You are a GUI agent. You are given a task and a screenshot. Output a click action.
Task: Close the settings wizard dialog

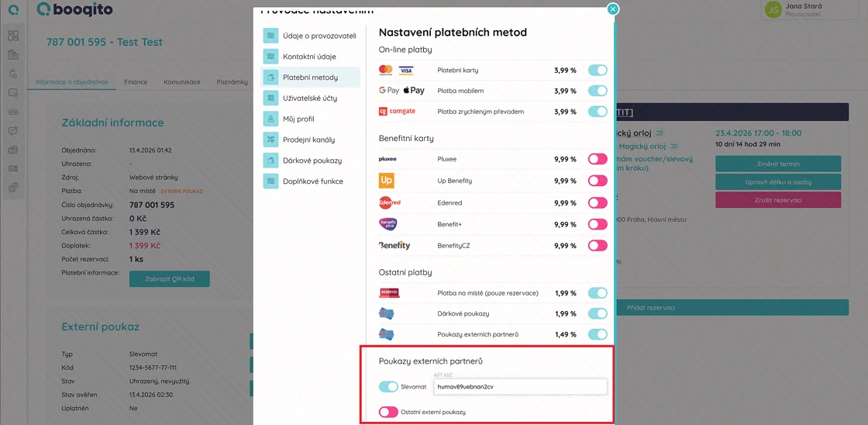tap(612, 9)
